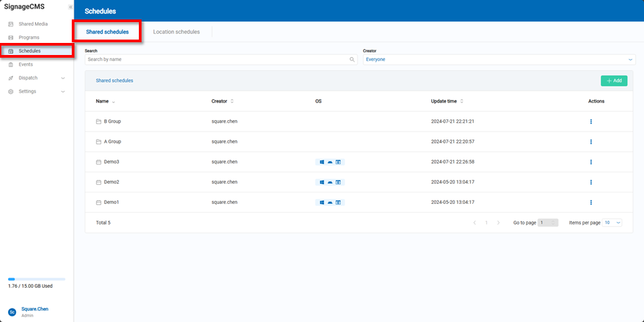
Task: Click the Windows OS icon for Demo2
Action: click(x=322, y=182)
